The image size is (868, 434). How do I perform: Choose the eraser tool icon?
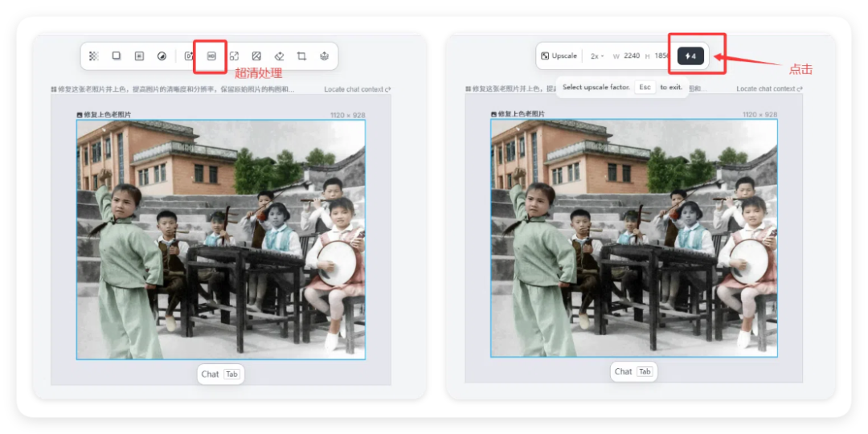point(279,56)
